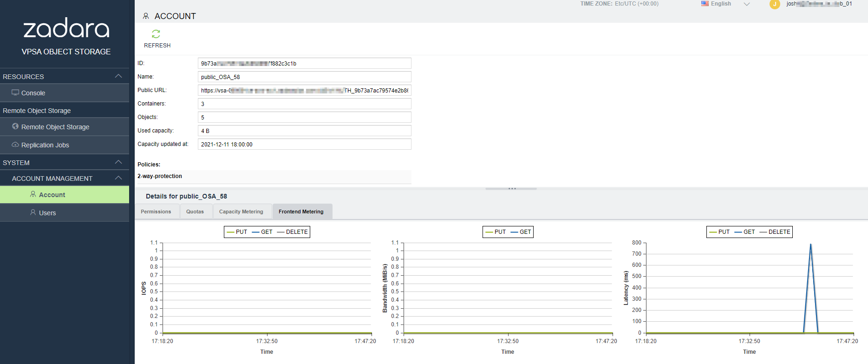Viewport: 868px width, 364px height.
Task: Click the panel splitter handle dots
Action: point(512,188)
